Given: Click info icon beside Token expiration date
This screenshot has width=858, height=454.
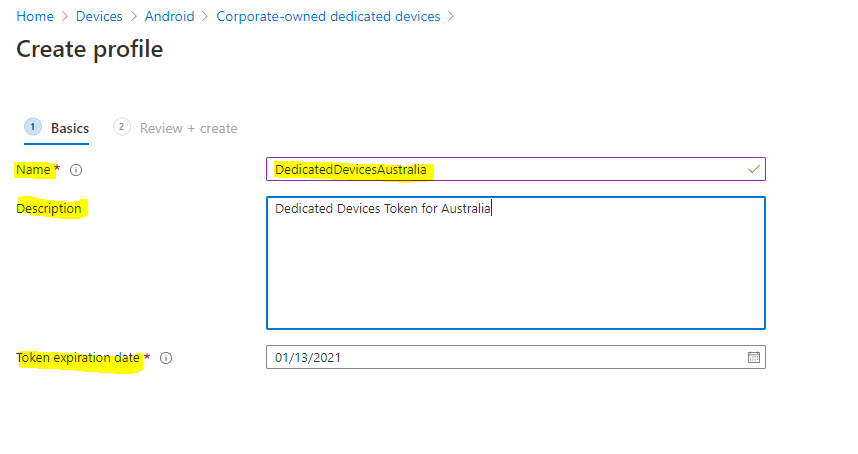Looking at the screenshot, I should click(166, 358).
